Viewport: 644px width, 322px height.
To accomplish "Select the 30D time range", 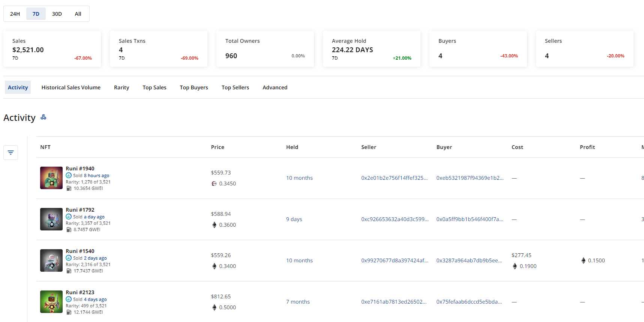I will pos(57,14).
